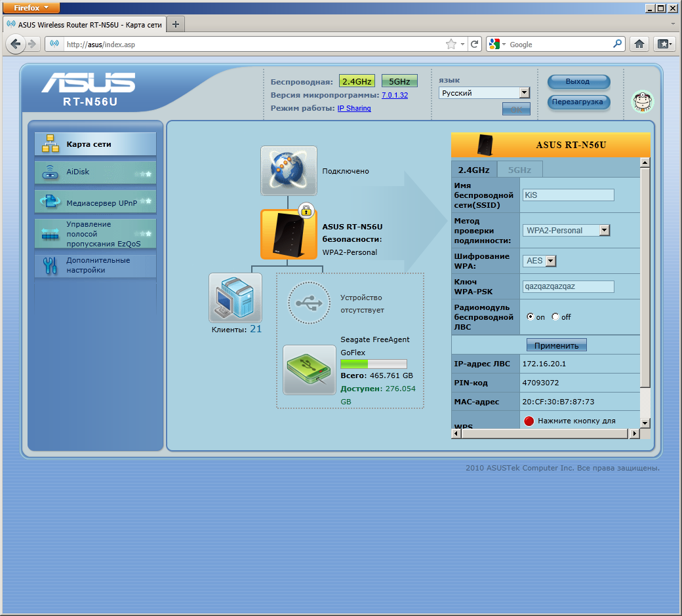
Task: Click the 5GHz wireless header button
Action: (x=399, y=81)
